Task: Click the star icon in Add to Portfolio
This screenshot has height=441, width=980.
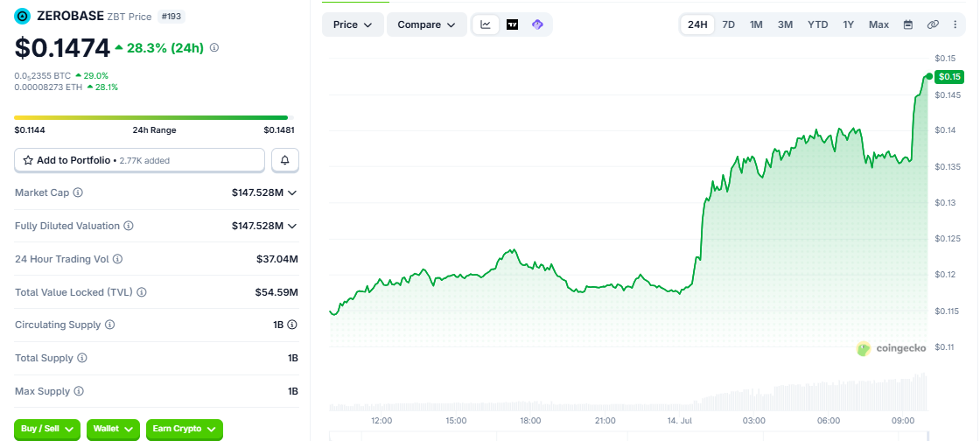Action: pos(28,160)
